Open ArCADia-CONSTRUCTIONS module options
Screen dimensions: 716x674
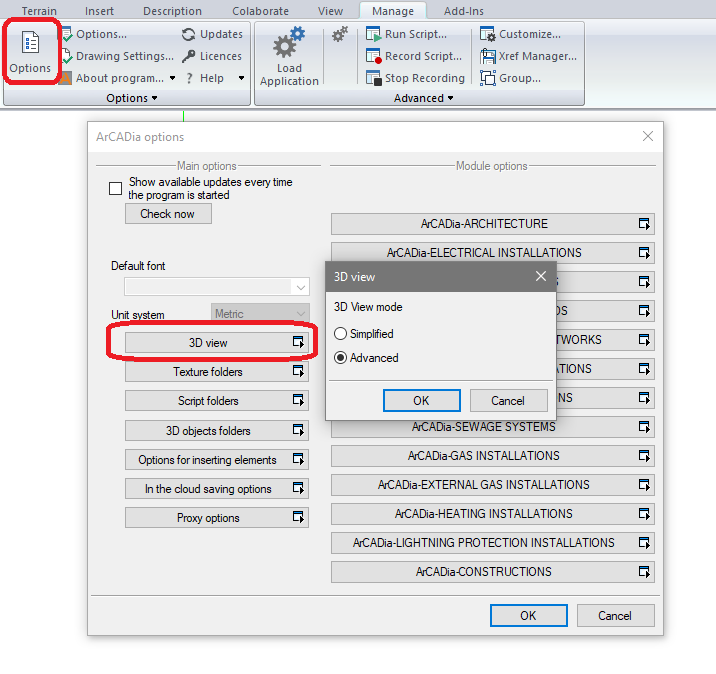pyautogui.click(x=492, y=572)
